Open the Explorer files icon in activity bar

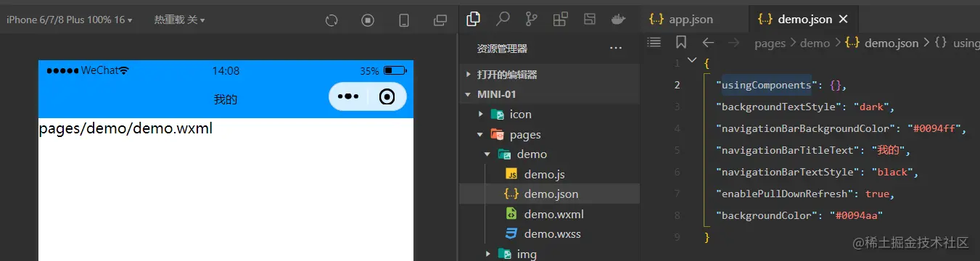tap(474, 19)
